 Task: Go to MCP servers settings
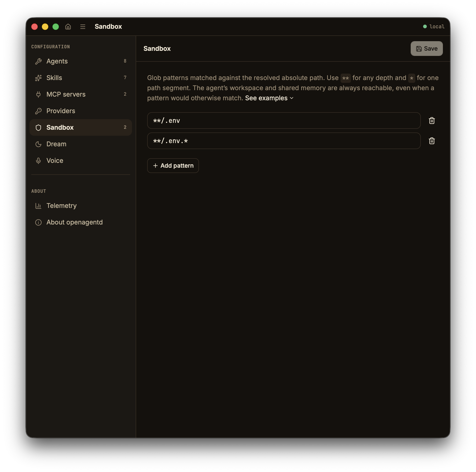[x=80, y=94]
